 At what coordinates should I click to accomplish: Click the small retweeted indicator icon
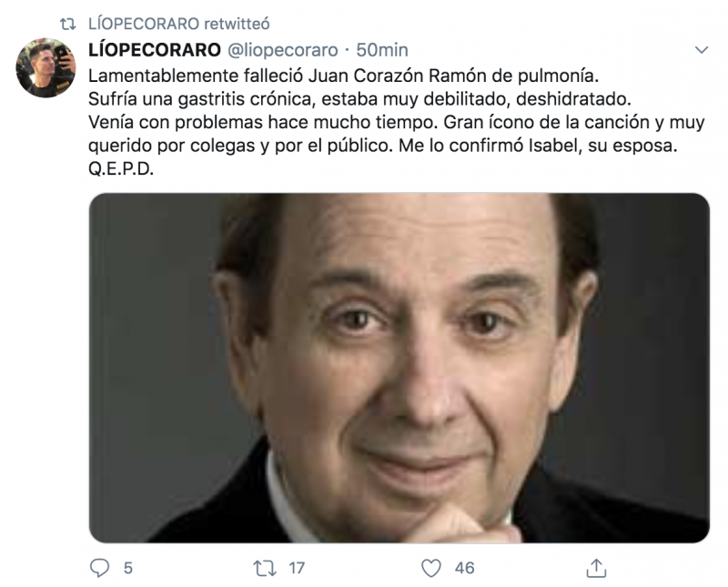pyautogui.click(x=68, y=24)
